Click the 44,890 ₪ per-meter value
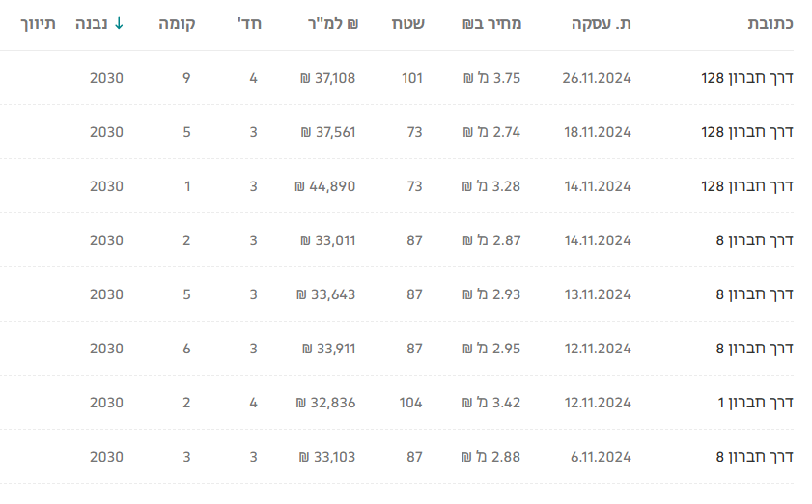The image size is (812, 504). click(327, 186)
